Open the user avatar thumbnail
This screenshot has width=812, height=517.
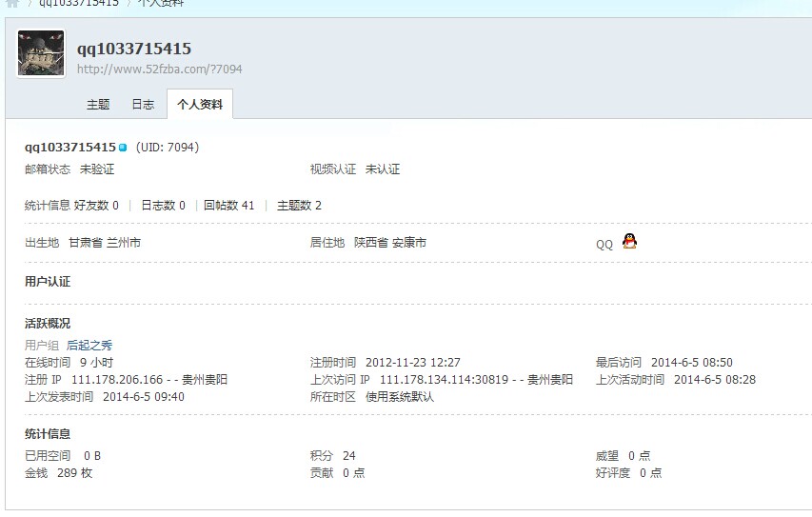pyautogui.click(x=41, y=53)
